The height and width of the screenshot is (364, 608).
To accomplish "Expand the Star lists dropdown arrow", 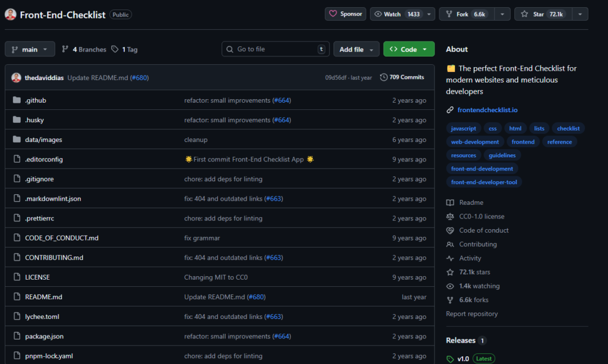I will coord(580,14).
